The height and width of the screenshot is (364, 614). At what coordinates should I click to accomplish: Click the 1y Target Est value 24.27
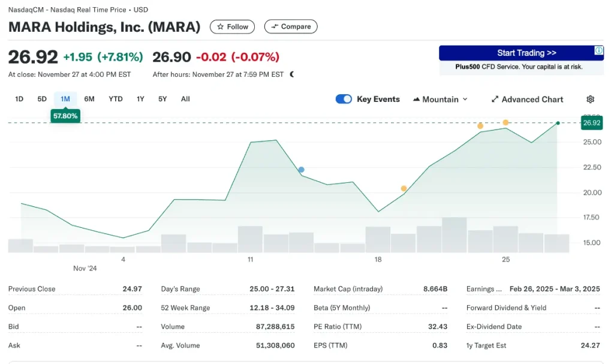(x=591, y=345)
